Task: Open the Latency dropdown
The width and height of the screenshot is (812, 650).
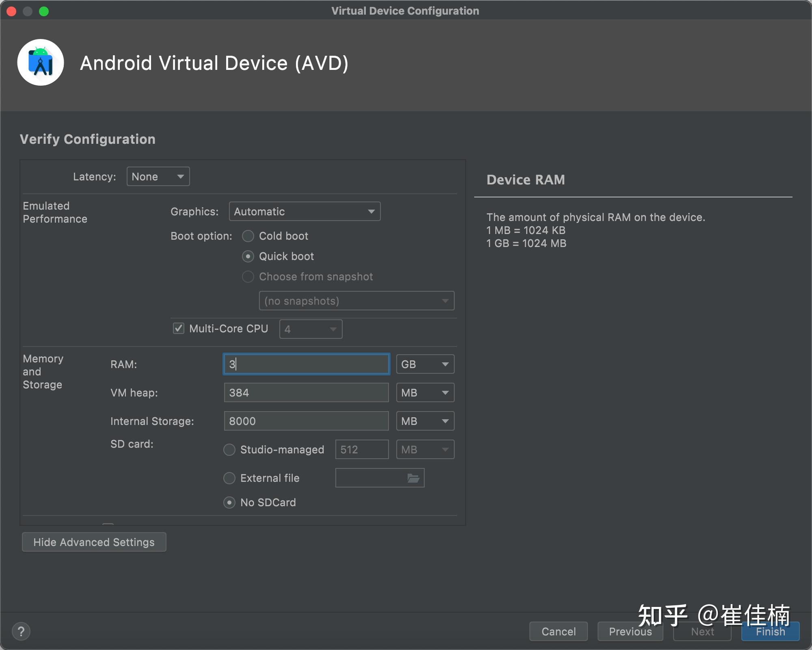Action: tap(158, 177)
